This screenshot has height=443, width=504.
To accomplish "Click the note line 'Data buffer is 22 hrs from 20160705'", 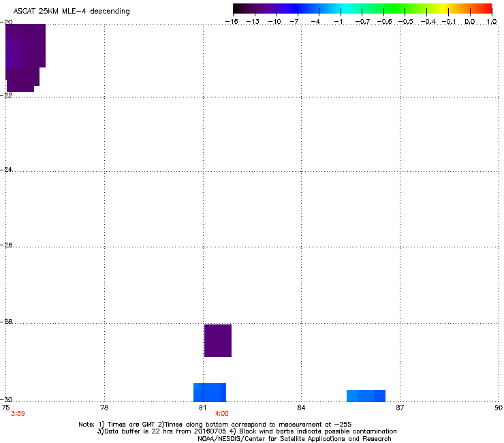I will (162, 431).
